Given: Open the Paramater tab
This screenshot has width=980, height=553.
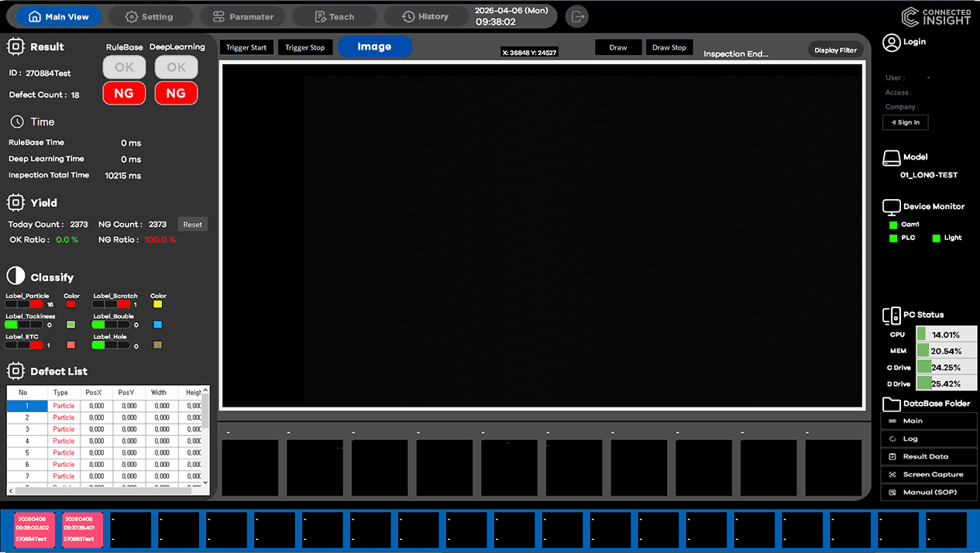Looking at the screenshot, I should point(242,16).
